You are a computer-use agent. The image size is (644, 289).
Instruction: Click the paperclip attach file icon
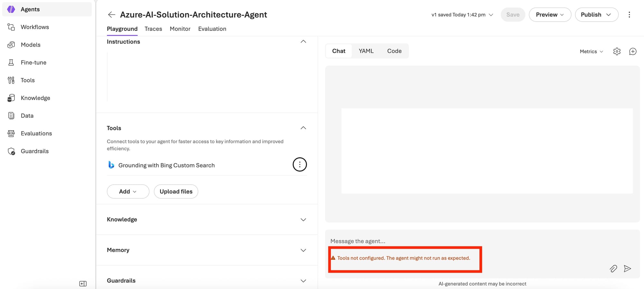pyautogui.click(x=613, y=269)
